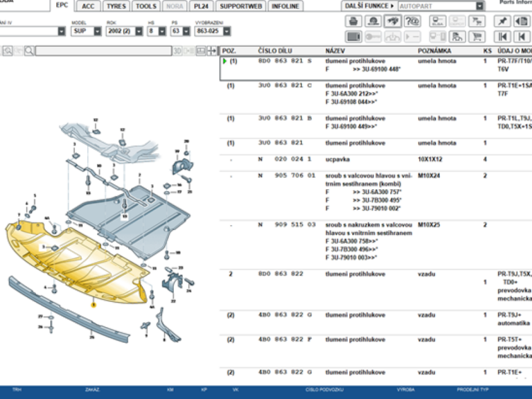Click the pin icon in the toolbar
This screenshot has width=532, height=399.
coord(502,21)
